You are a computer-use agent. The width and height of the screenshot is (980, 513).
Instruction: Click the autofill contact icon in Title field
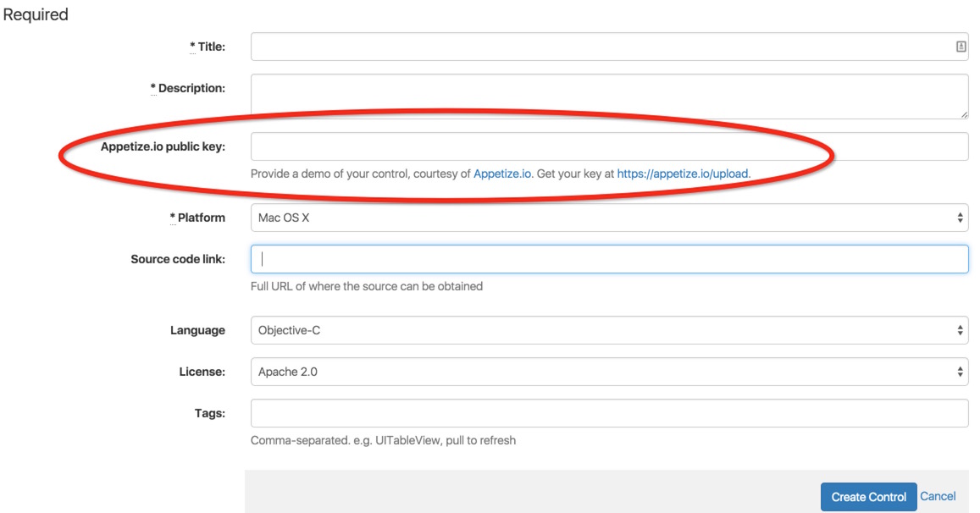coord(961,47)
